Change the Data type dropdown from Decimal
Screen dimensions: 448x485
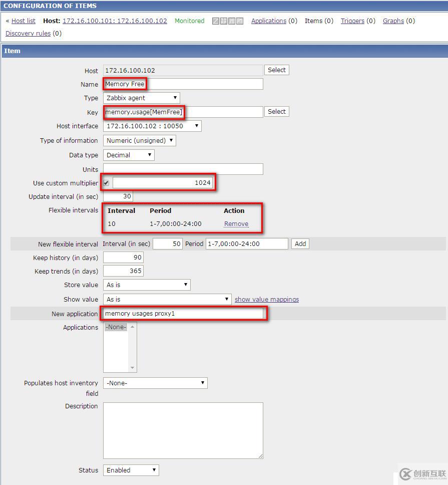pos(128,155)
